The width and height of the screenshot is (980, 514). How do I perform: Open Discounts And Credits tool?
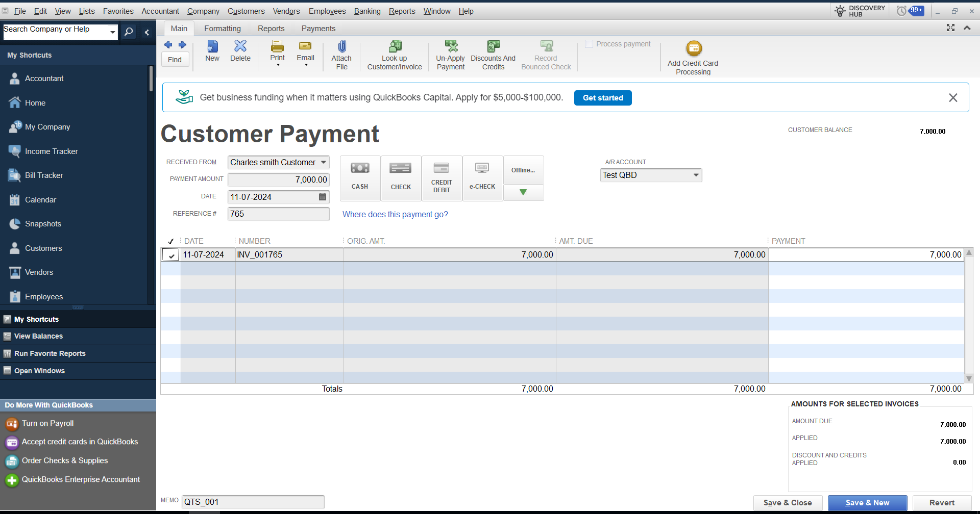point(493,47)
